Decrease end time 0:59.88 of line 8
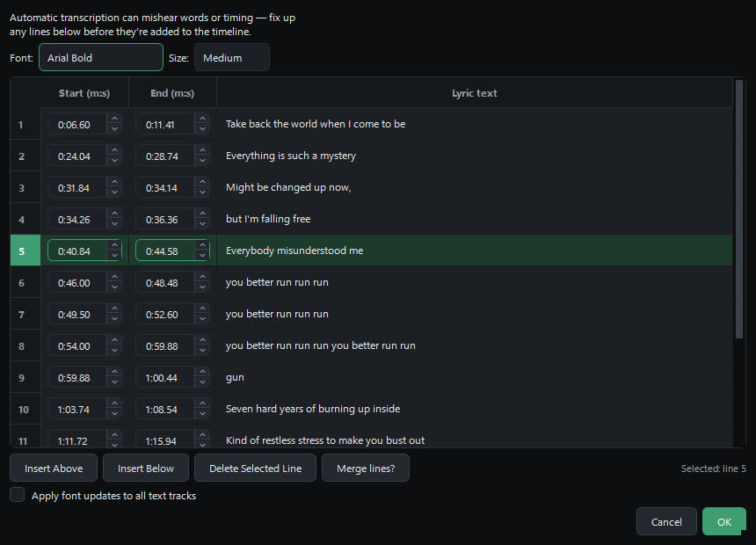 pos(202,351)
